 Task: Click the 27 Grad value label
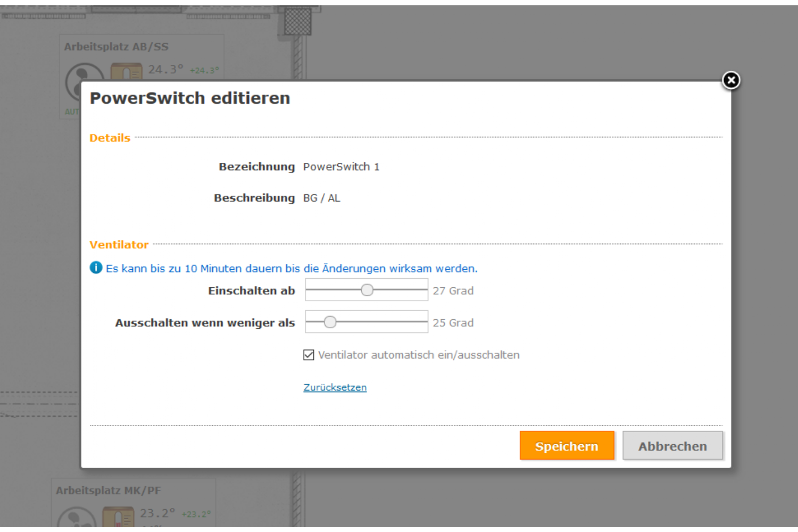(x=453, y=291)
